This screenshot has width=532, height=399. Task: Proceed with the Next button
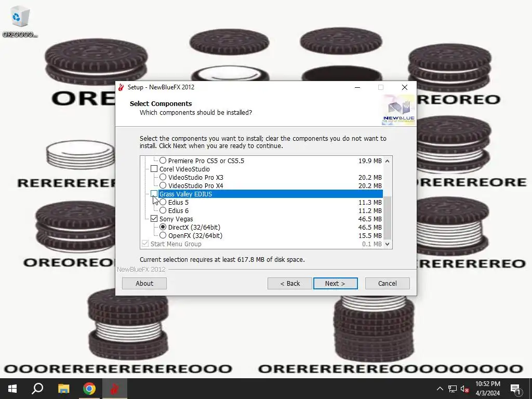335,283
